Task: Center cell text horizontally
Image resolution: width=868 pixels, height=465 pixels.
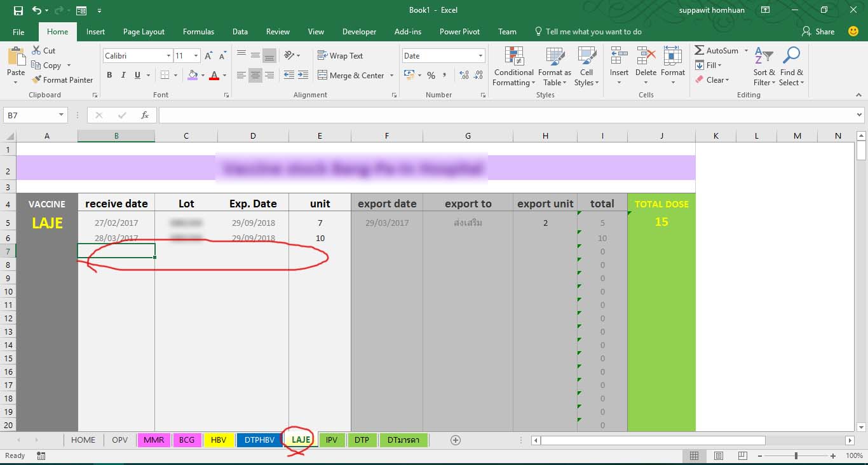Action: pos(255,75)
